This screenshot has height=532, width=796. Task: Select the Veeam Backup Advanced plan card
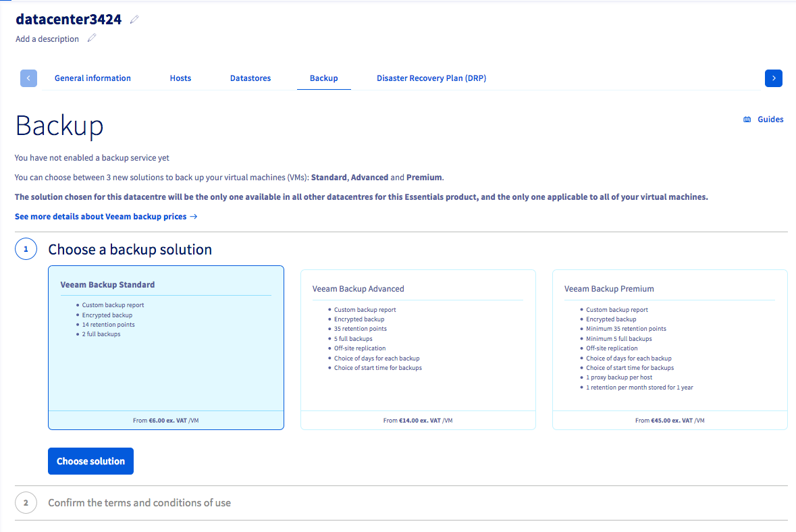[418, 347]
